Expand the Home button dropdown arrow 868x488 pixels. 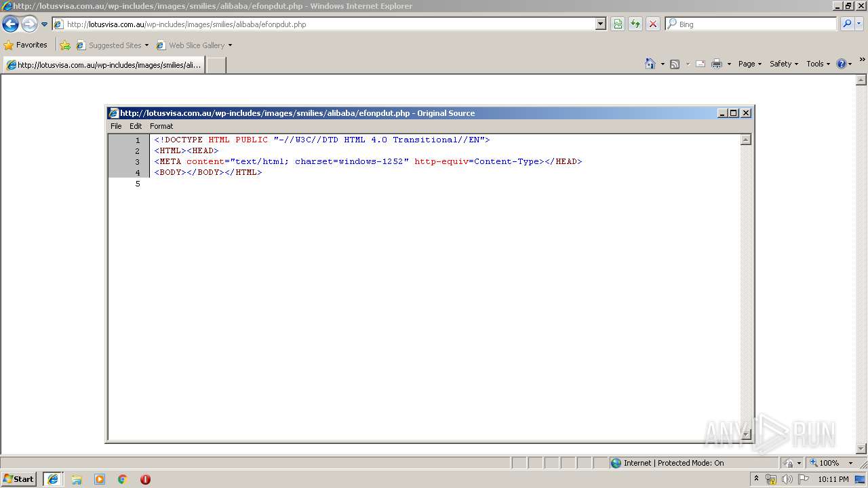[x=663, y=64]
